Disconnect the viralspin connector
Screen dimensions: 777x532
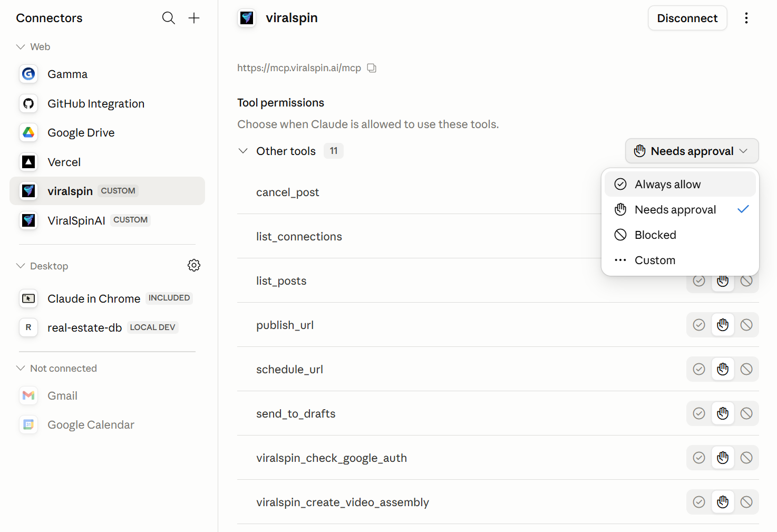tap(687, 18)
